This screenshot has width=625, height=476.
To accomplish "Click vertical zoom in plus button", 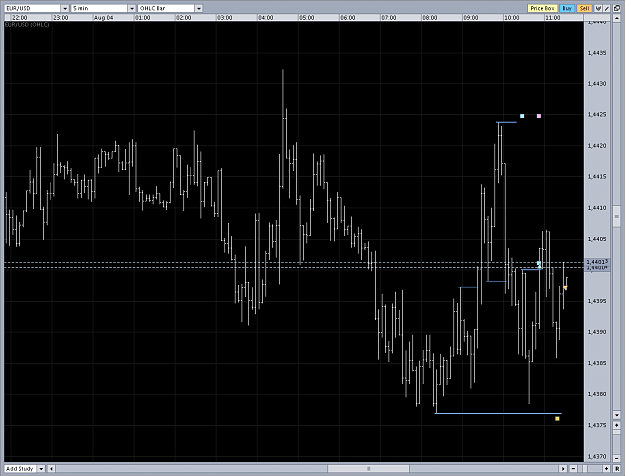I will (x=617, y=425).
